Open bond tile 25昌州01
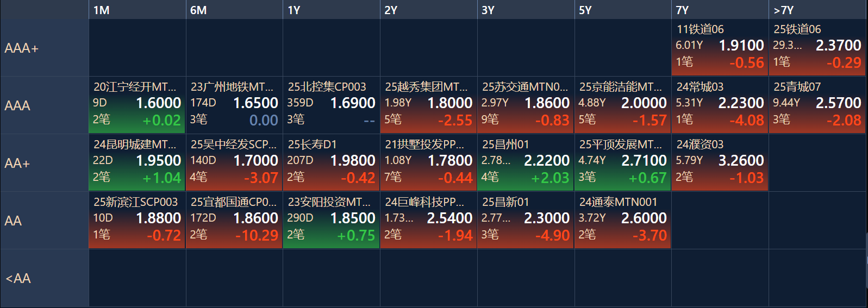868x308 pixels. coord(526,163)
